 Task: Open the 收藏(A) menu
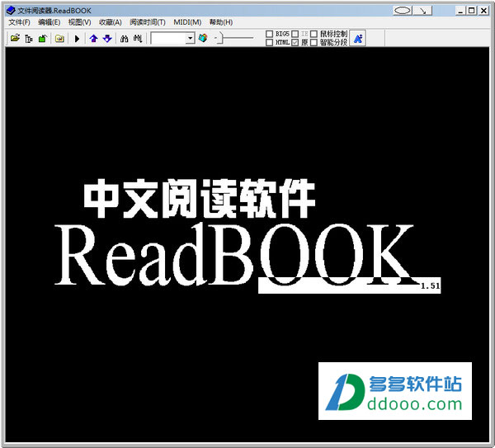tap(111, 22)
